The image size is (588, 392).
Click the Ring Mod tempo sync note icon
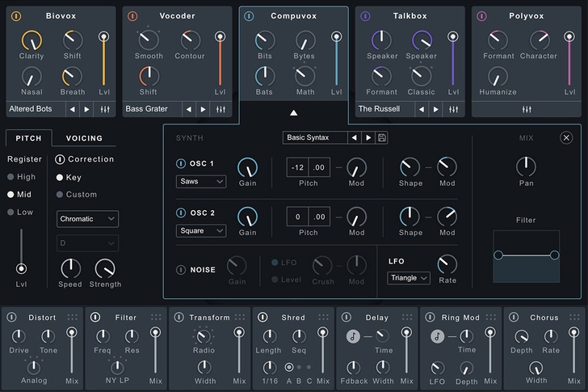tap(437, 336)
